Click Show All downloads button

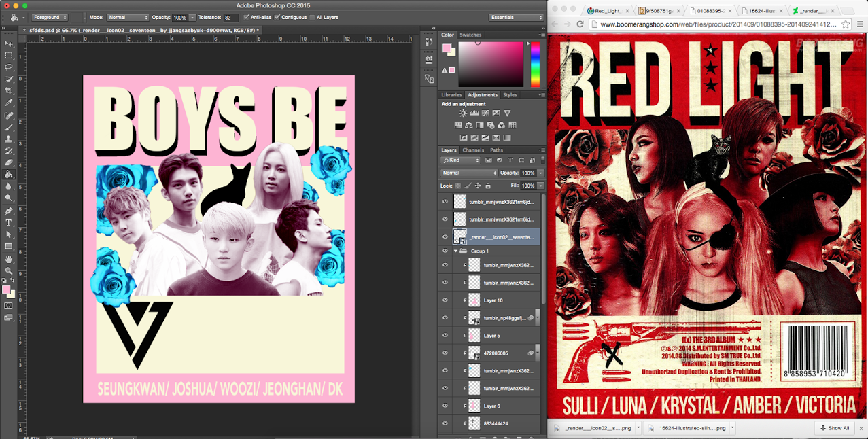(834, 428)
